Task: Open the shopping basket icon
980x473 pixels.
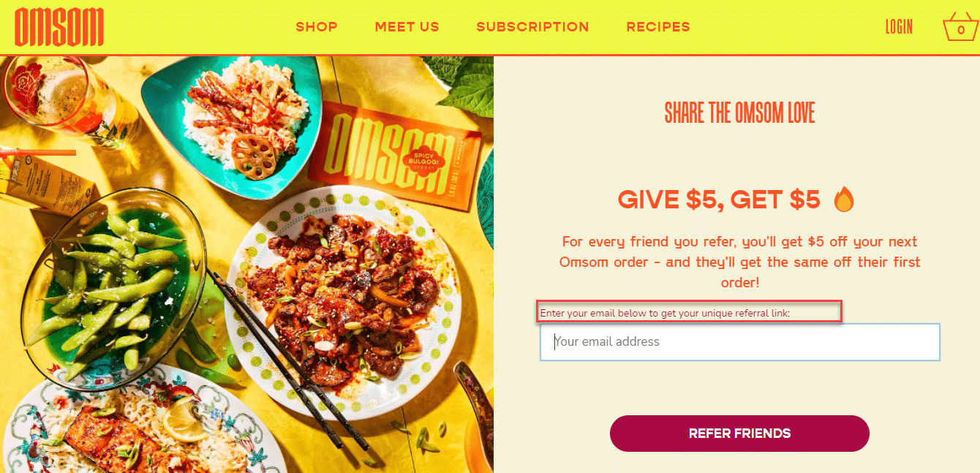Action: 960,27
